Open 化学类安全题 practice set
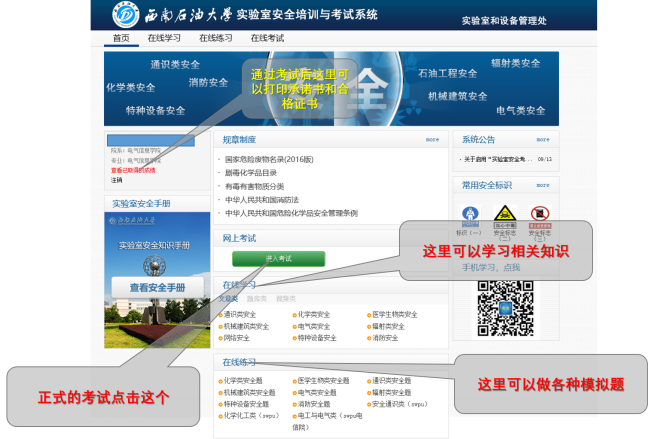Image resolution: width=650 pixels, height=439 pixels. 244,380
